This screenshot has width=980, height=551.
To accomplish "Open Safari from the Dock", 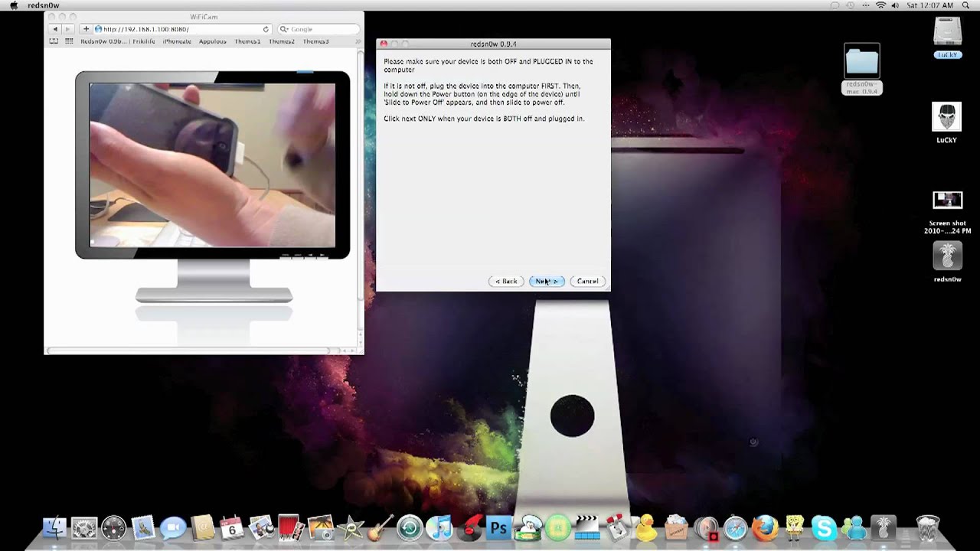I will pyautogui.click(x=736, y=527).
